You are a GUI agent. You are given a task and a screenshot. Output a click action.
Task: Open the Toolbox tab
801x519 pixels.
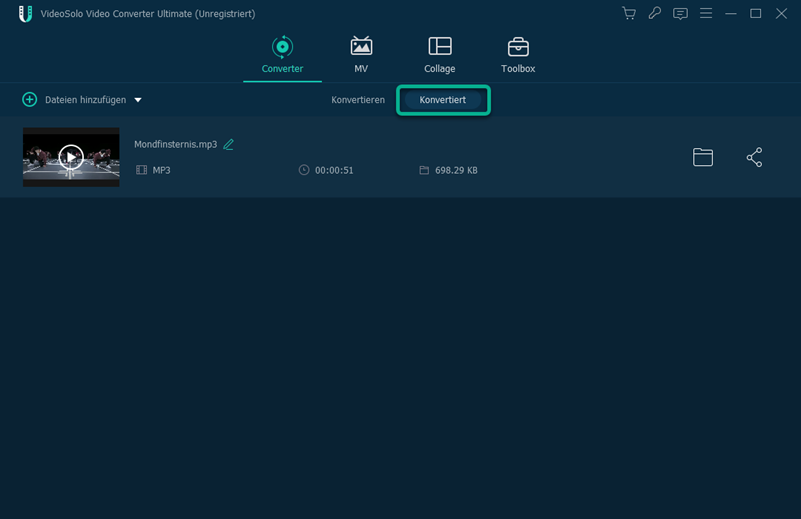click(518, 55)
